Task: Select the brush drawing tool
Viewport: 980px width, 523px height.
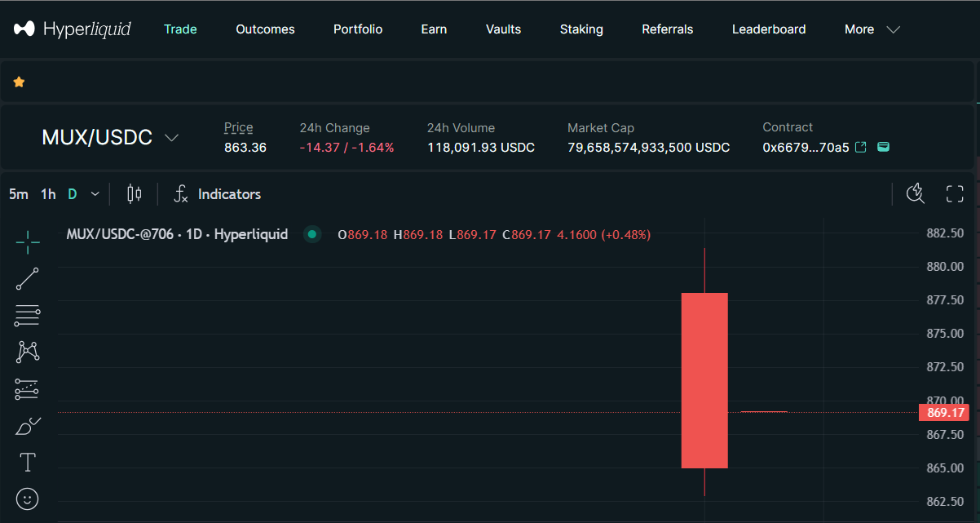Action: click(28, 426)
